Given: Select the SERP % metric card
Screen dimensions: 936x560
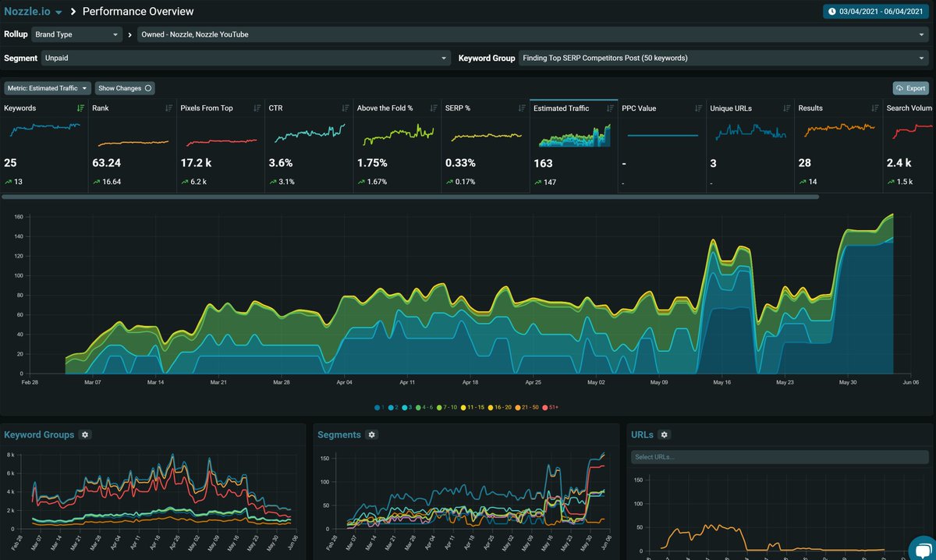Looking at the screenshot, I should [x=484, y=145].
